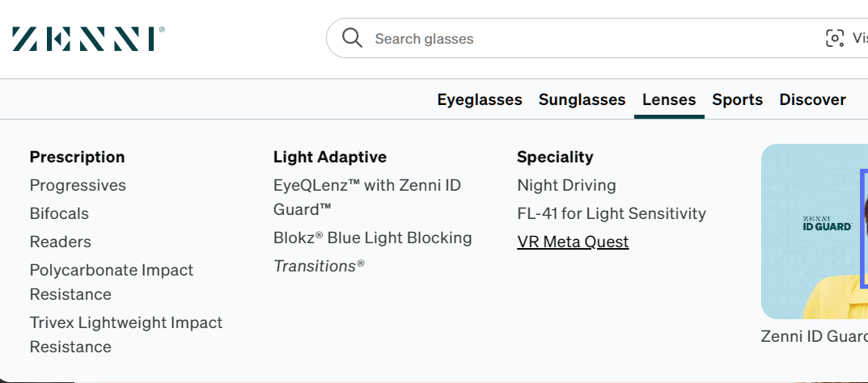Select the Lenses menu tab
The width and height of the screenshot is (868, 383).
pyautogui.click(x=669, y=99)
